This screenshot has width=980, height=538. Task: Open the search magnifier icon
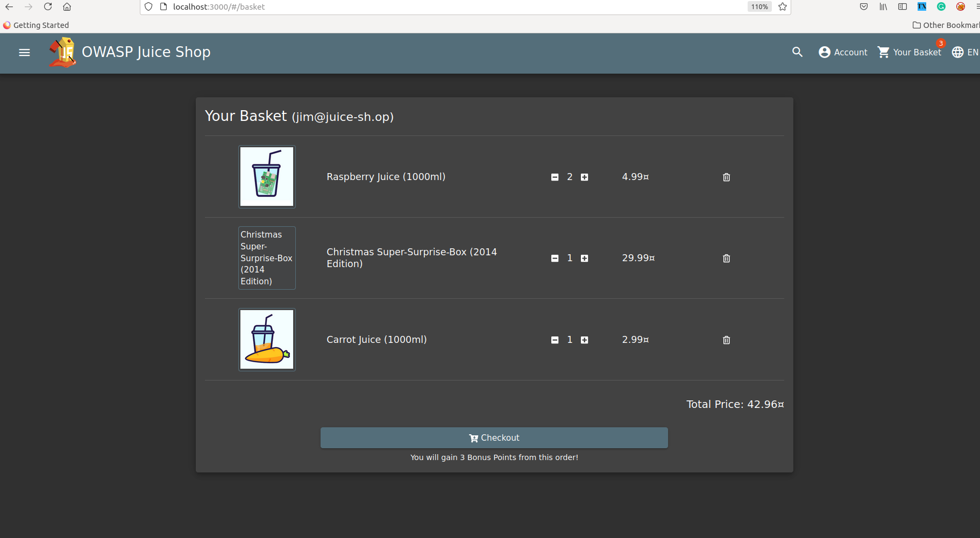pyautogui.click(x=797, y=52)
